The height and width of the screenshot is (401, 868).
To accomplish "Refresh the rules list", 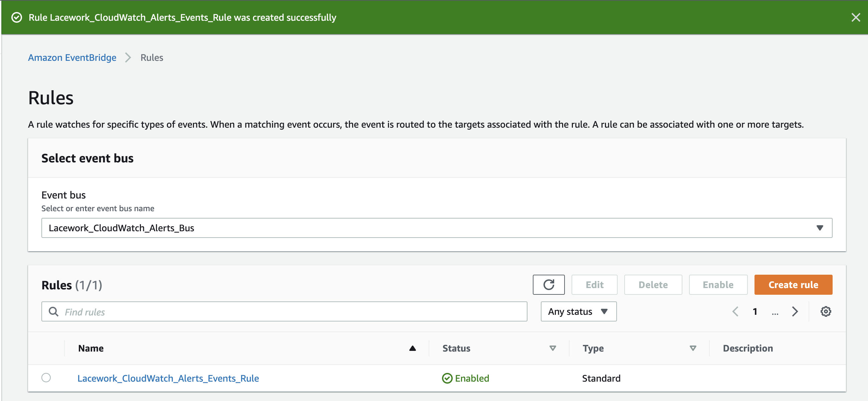I will 549,285.
